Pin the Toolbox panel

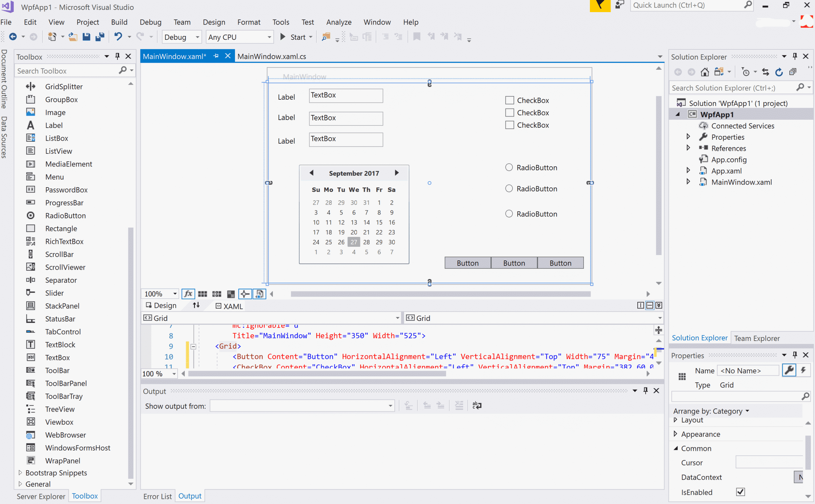point(117,56)
